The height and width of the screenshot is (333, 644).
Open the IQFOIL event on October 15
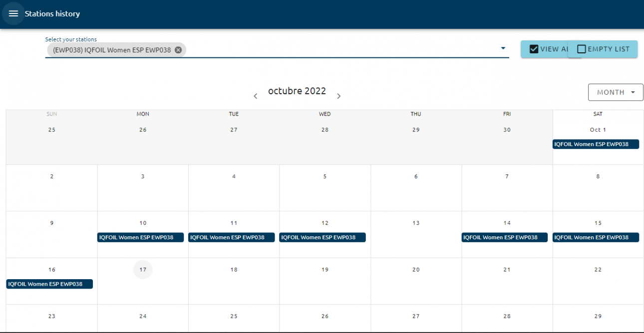(596, 238)
